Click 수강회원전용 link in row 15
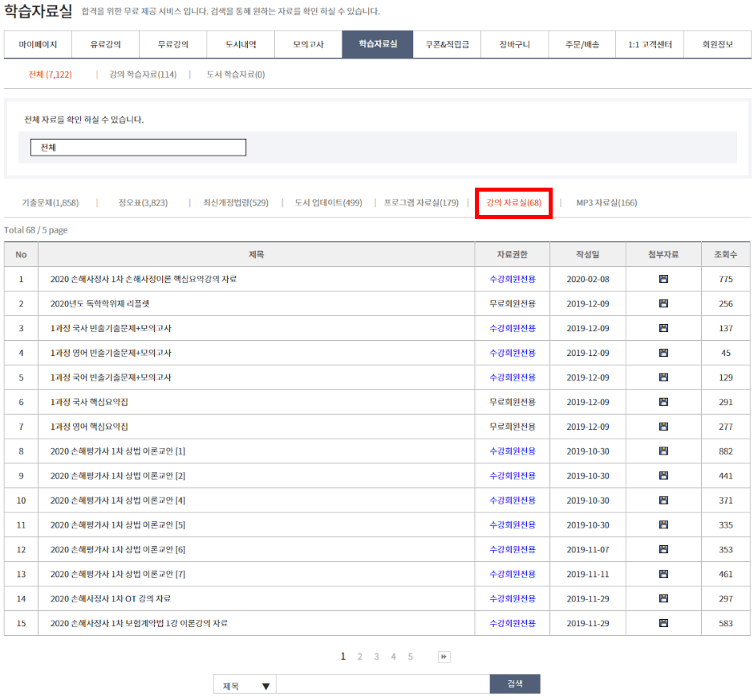This screenshot has height=700, width=754. tap(513, 623)
